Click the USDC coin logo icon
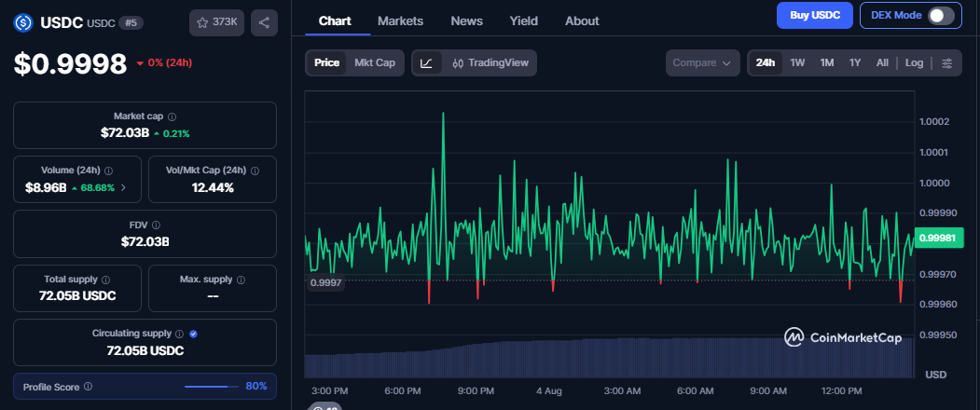Screen dimensions: 980x410 point(23,23)
